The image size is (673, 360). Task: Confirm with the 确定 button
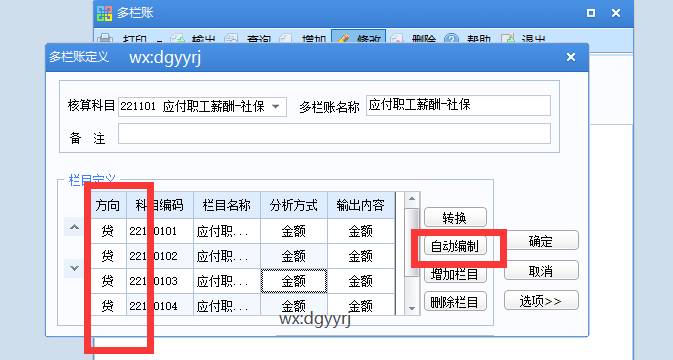pyautogui.click(x=541, y=241)
